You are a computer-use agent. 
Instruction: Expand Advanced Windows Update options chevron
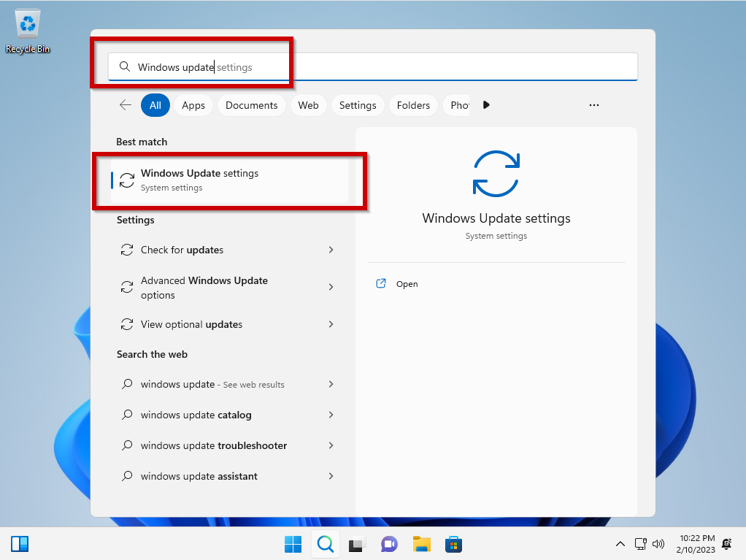point(331,287)
